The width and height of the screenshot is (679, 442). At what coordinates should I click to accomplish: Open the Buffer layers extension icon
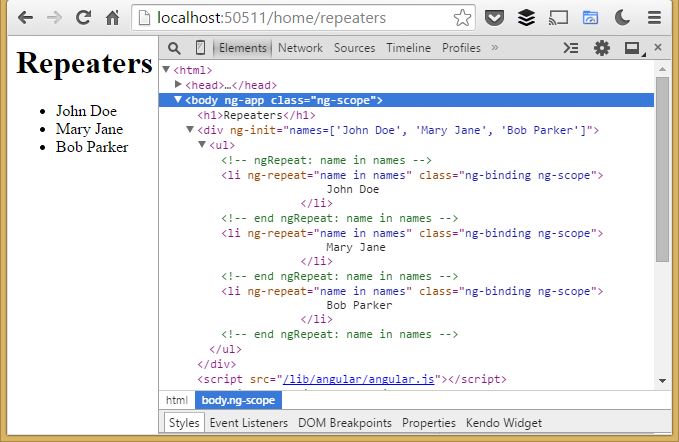point(526,18)
